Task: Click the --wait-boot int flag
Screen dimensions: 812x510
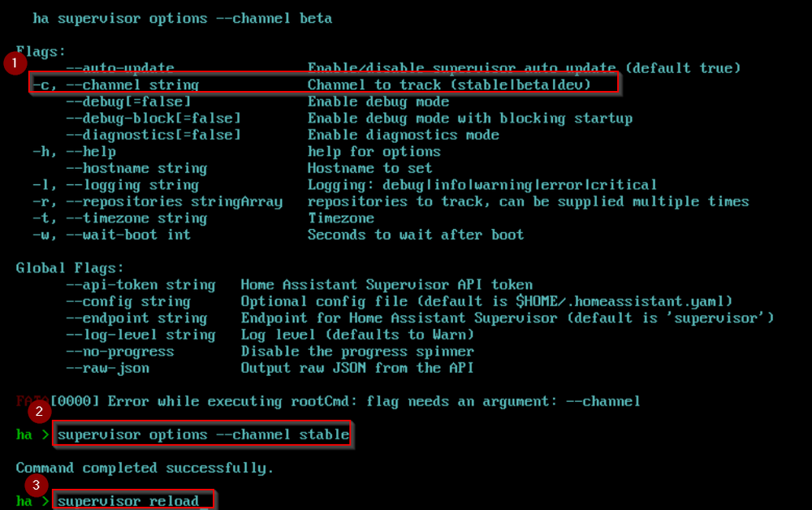Action: [x=111, y=235]
